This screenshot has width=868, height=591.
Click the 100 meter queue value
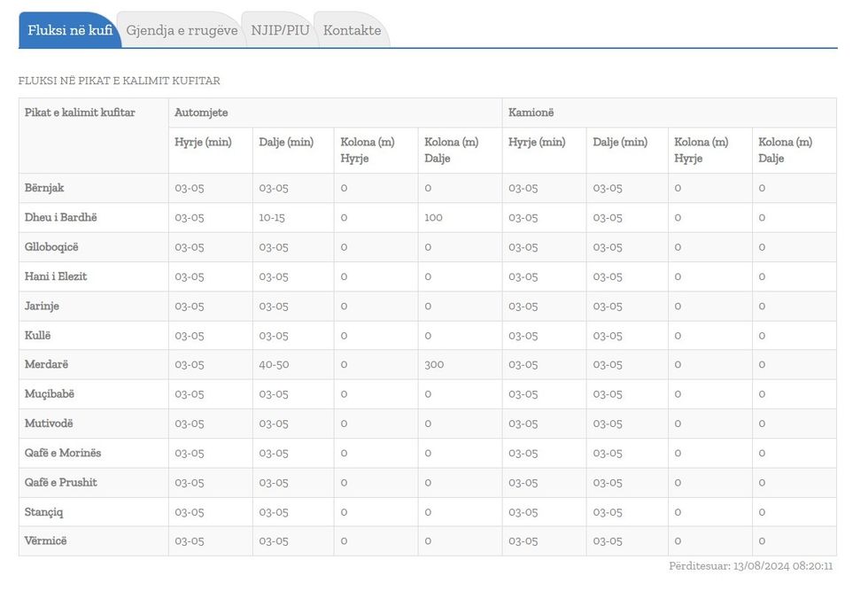[x=433, y=217]
